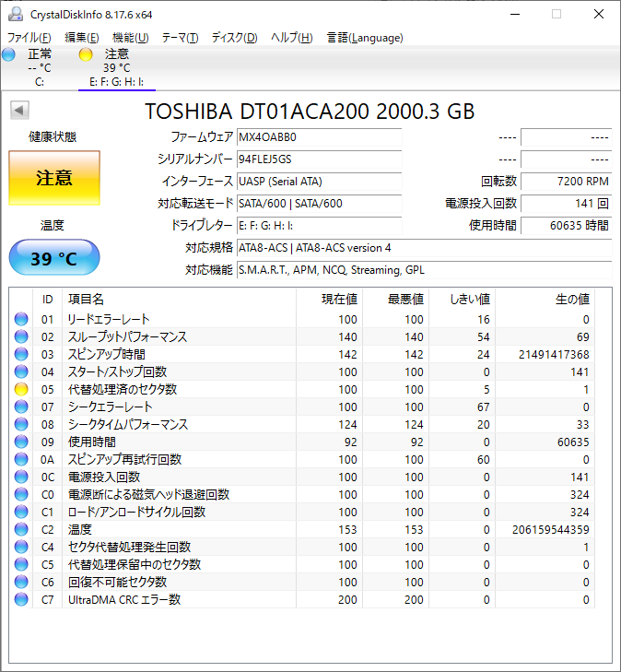Click raw value 60635 in 使用時間 row
621x672 pixels.
(x=573, y=442)
